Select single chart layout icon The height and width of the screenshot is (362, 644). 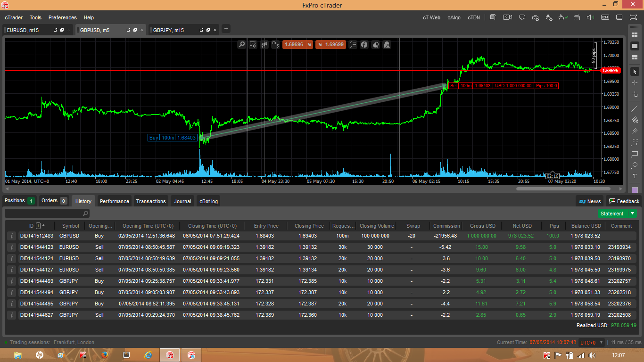[635, 46]
